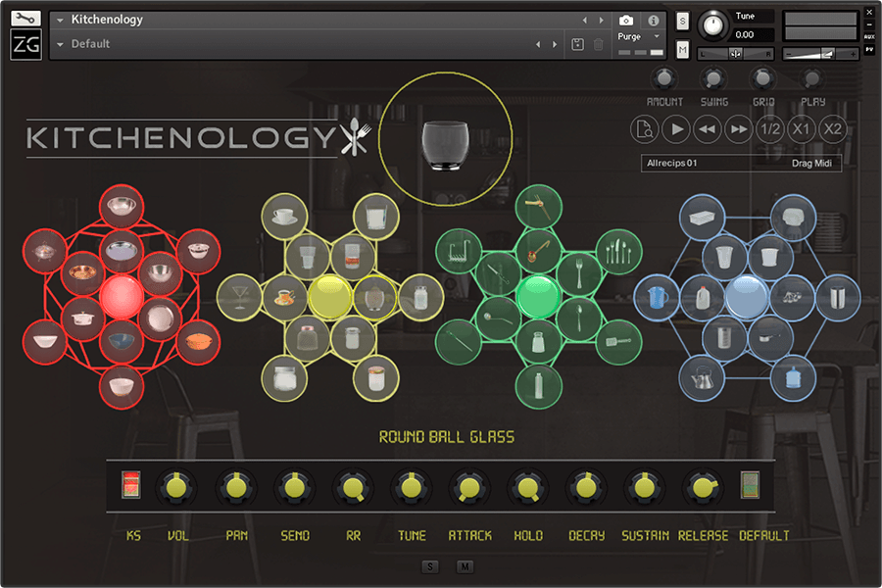Image resolution: width=882 pixels, height=588 pixels.
Task: Select previous preset next to Default
Action: [538, 44]
